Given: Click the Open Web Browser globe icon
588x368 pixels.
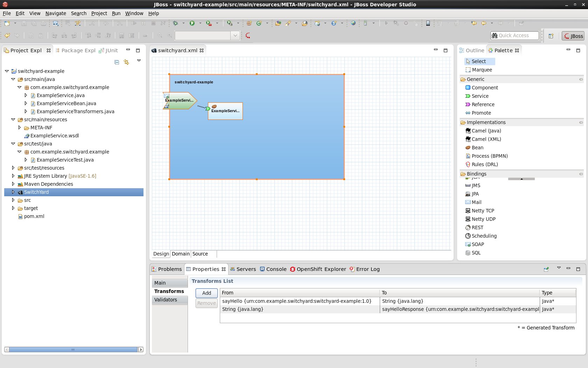Looking at the screenshot, I should coord(353,23).
